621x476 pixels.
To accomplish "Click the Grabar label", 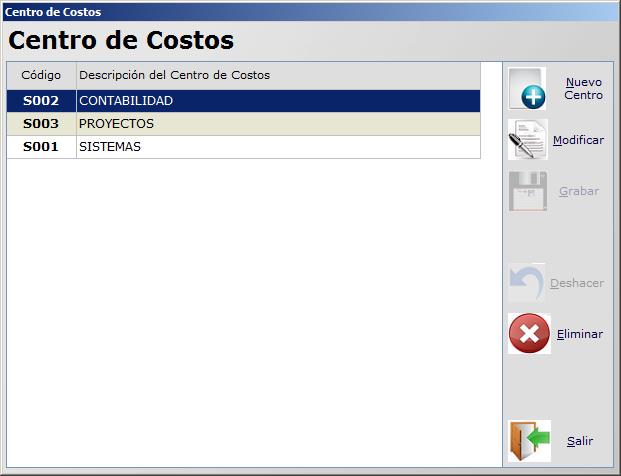I will pyautogui.click(x=579, y=191).
